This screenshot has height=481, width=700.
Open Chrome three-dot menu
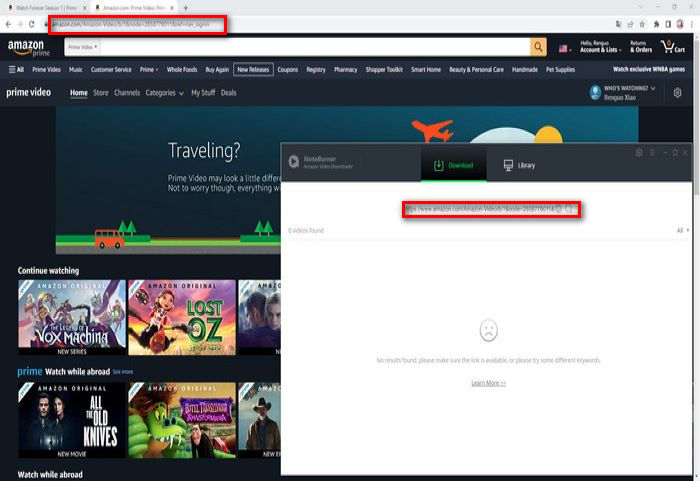click(692, 24)
